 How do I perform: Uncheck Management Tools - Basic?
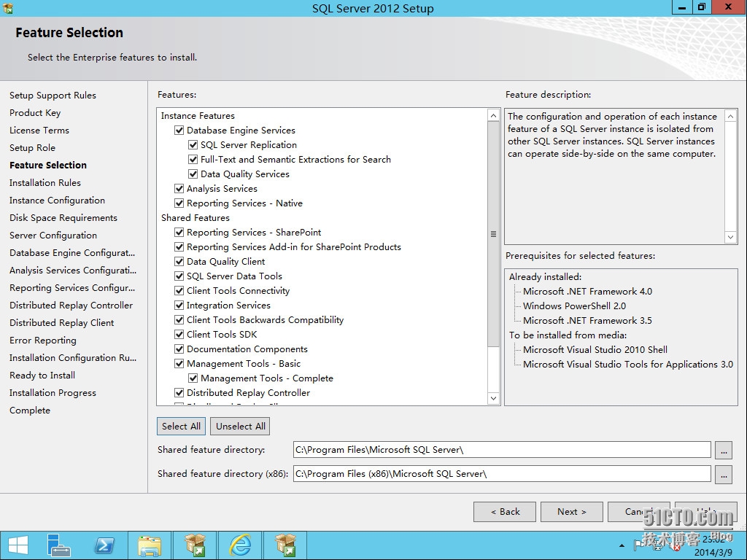click(x=179, y=364)
